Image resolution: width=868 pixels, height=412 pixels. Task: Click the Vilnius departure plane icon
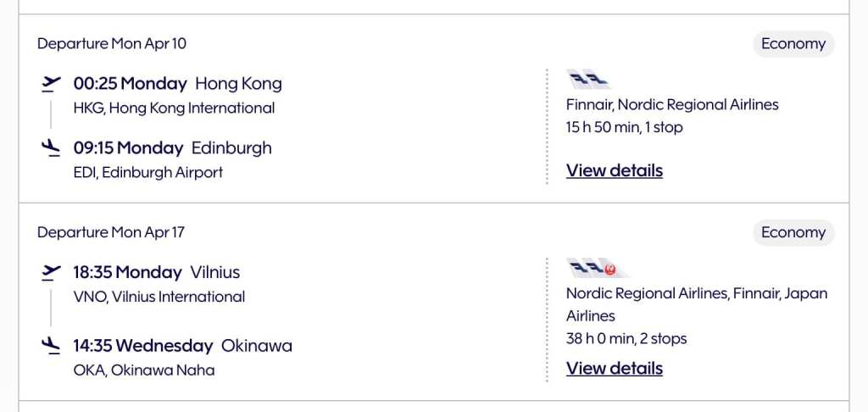point(52,272)
